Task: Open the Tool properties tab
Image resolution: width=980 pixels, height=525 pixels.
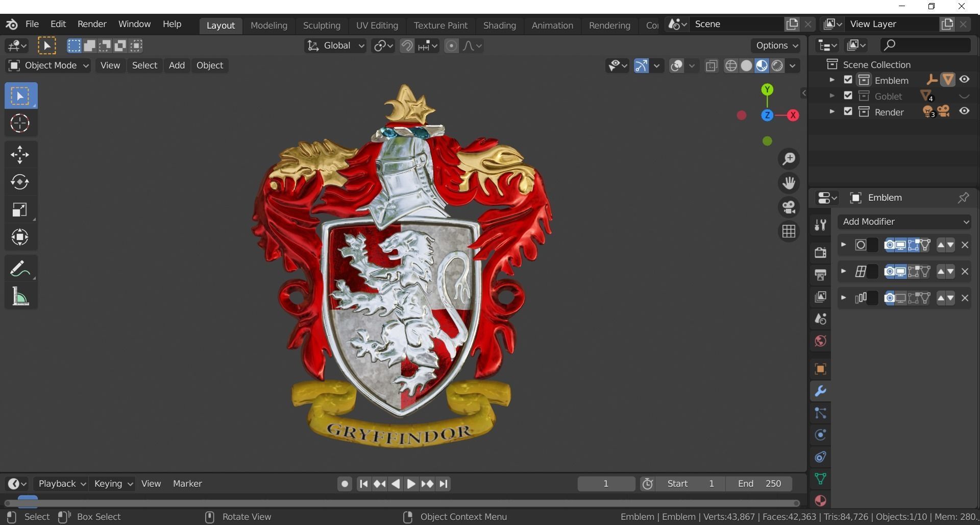Action: (820, 225)
